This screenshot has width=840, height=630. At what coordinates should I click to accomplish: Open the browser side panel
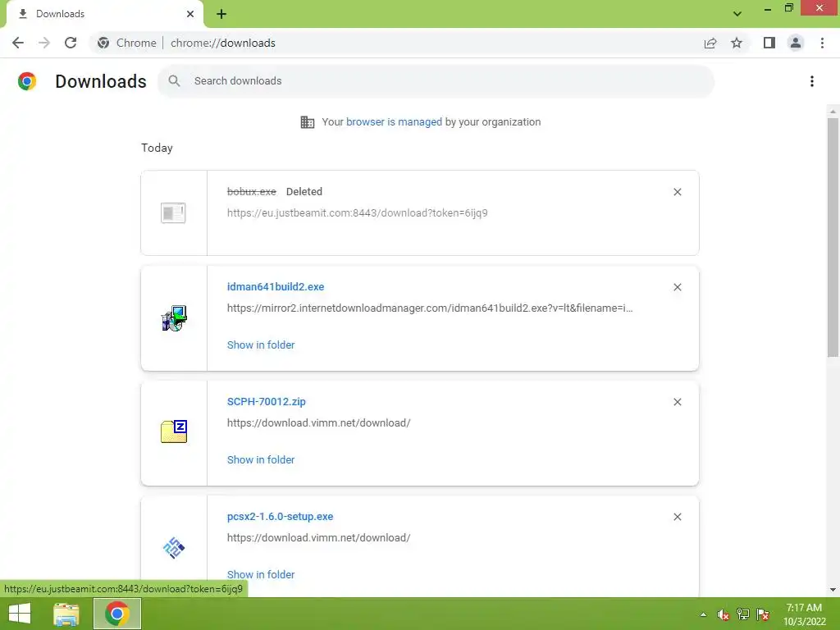(769, 43)
